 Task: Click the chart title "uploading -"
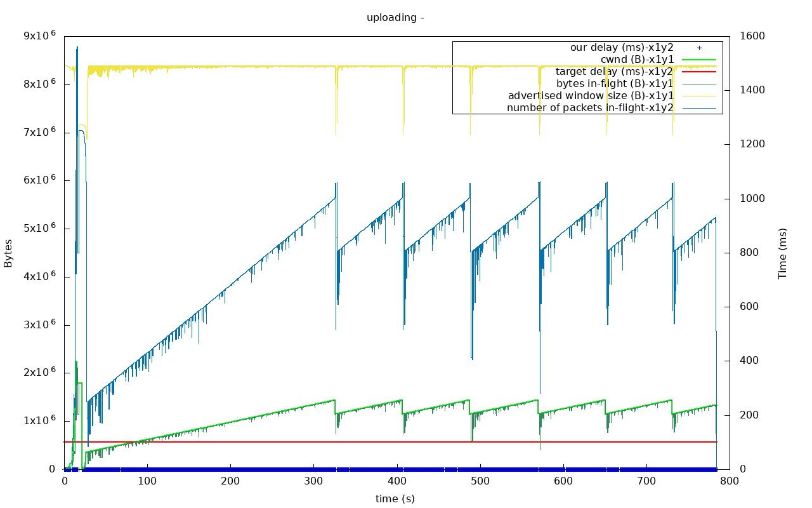coord(395,18)
